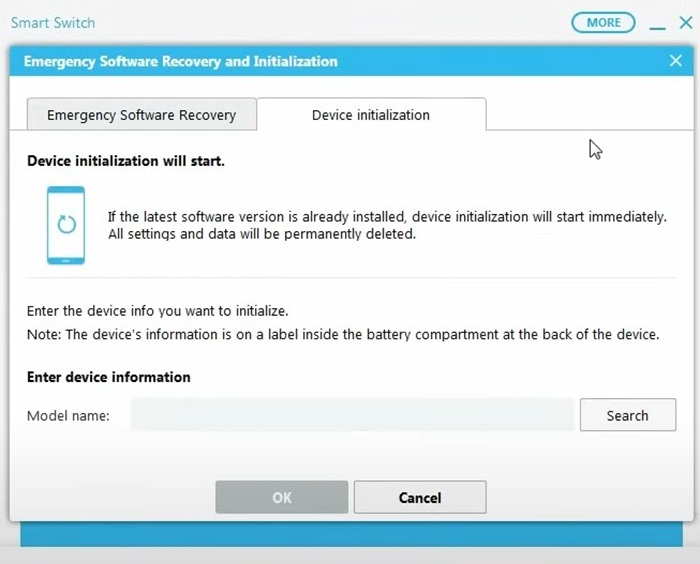Click the "Device initialization will start" heading

pos(126,161)
